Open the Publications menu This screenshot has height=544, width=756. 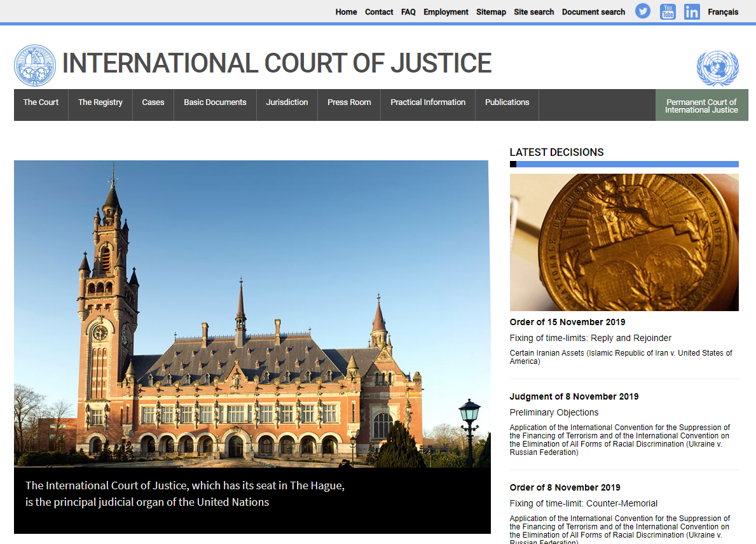[x=507, y=104]
